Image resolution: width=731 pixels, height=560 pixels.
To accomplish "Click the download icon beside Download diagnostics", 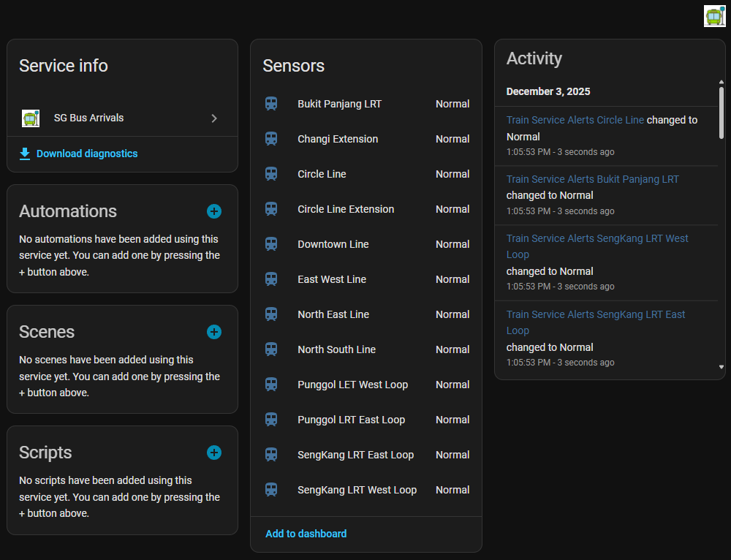I will [x=25, y=154].
